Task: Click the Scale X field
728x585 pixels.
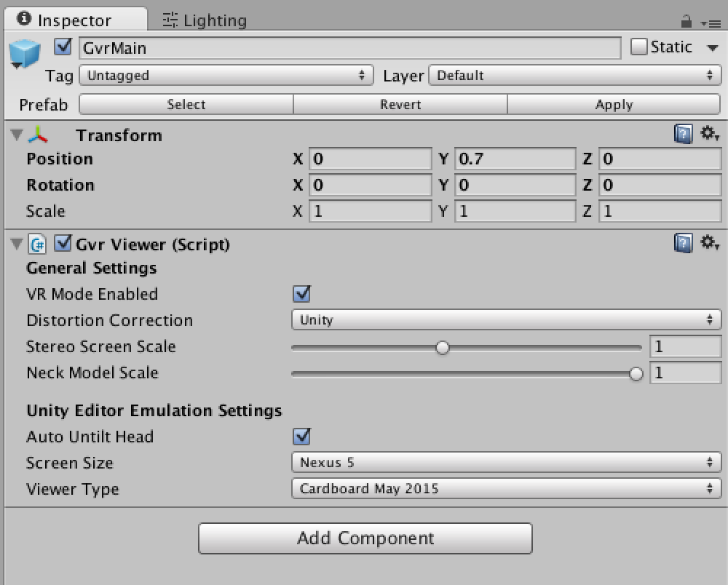Action: [x=370, y=211]
